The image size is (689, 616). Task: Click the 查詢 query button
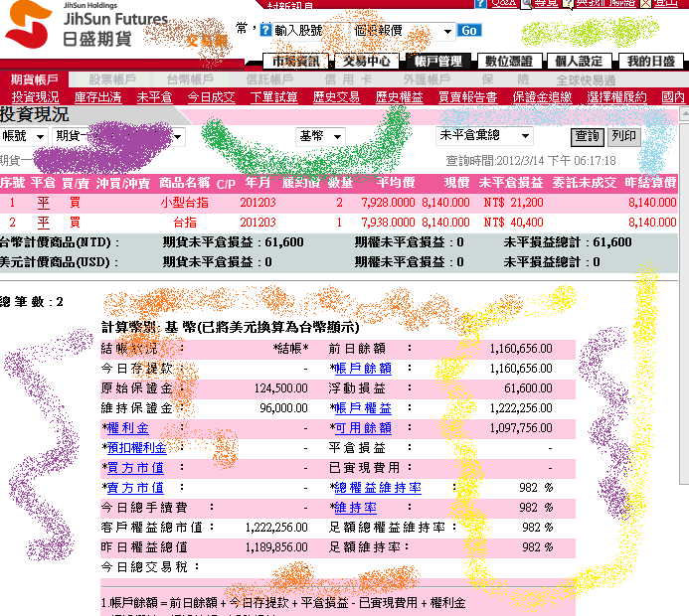(588, 136)
